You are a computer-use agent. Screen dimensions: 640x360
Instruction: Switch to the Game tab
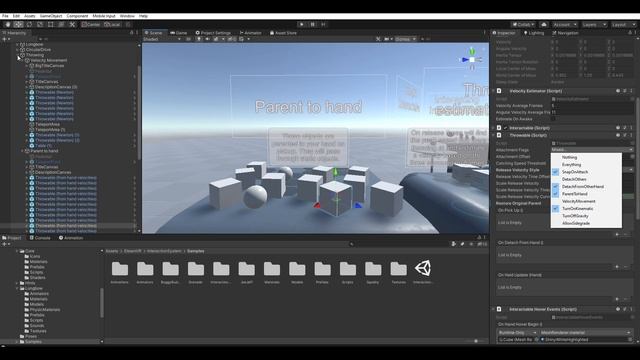pyautogui.click(x=178, y=33)
